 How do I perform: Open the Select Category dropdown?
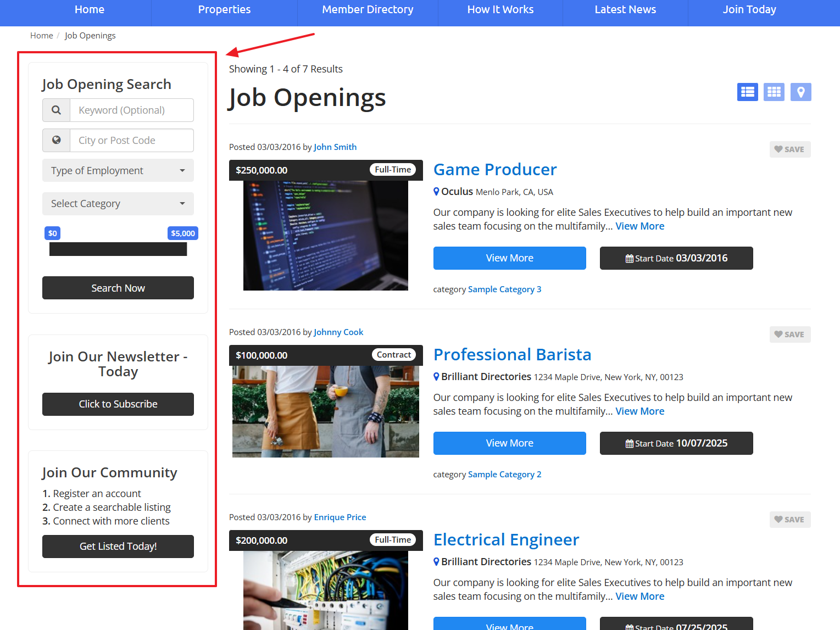(x=118, y=203)
